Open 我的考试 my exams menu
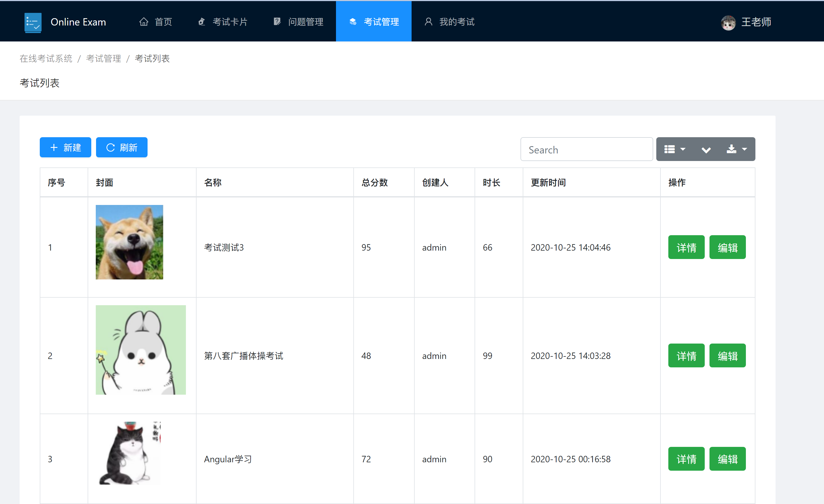The image size is (824, 504). click(x=449, y=22)
